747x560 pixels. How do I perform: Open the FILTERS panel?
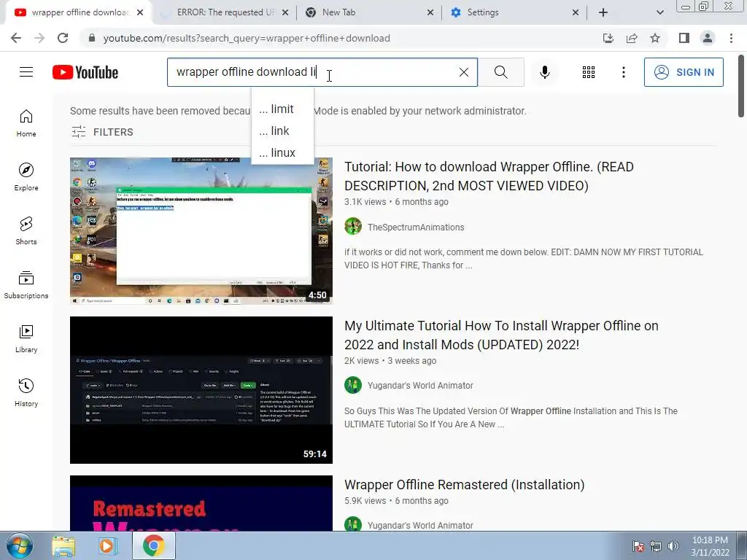pos(102,132)
